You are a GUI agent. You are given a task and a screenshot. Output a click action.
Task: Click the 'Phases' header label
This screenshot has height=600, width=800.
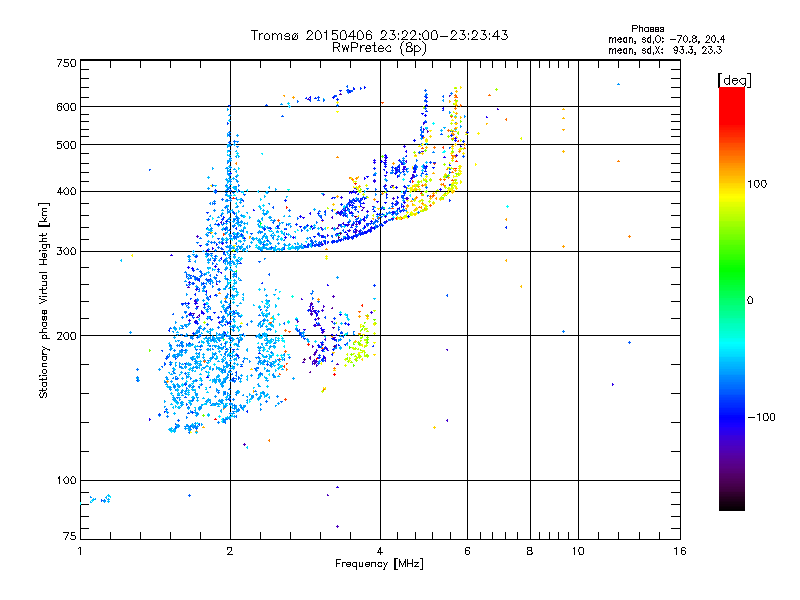click(647, 29)
